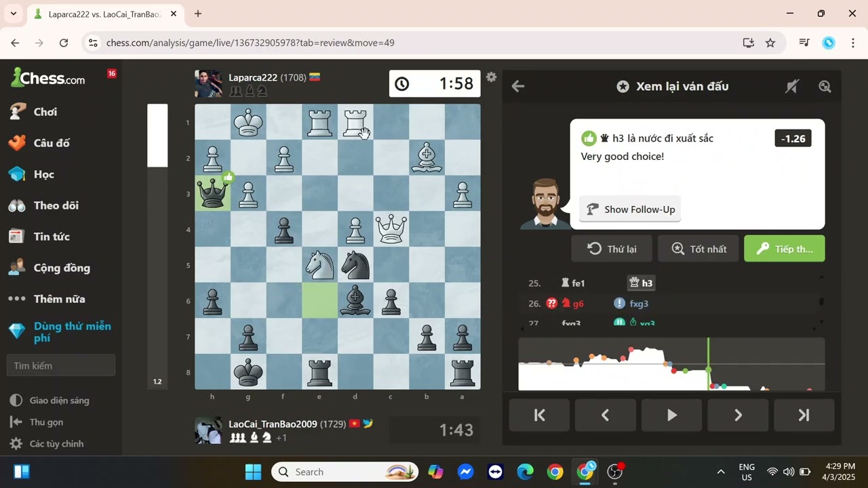This screenshot has width=868, height=488.
Task: Open the red notification badge 16
Action: click(112, 73)
